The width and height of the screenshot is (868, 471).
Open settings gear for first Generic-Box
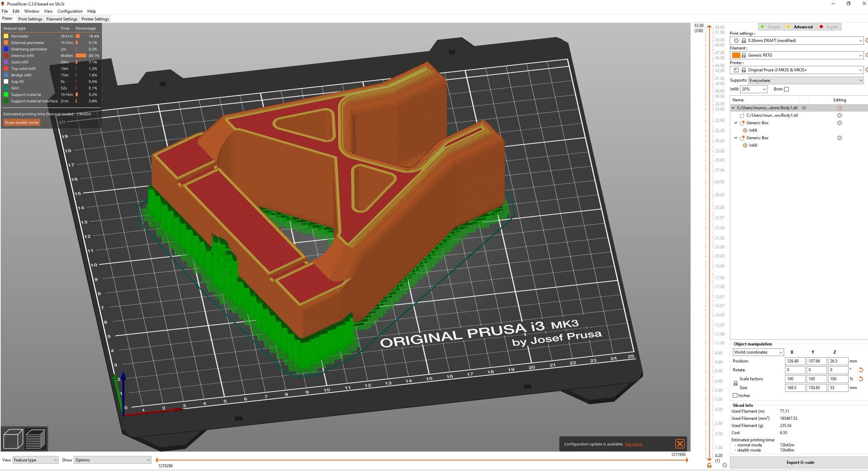[839, 123]
